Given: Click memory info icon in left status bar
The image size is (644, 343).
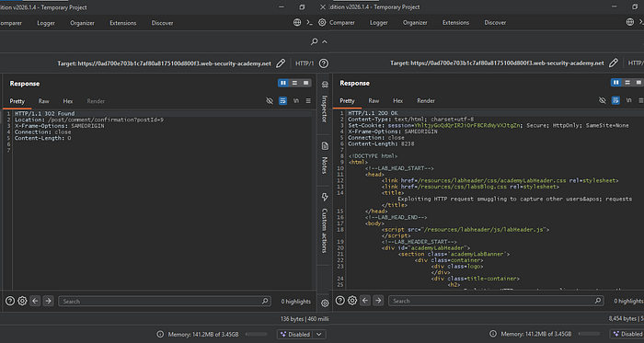Looking at the screenshot, I should point(160,335).
